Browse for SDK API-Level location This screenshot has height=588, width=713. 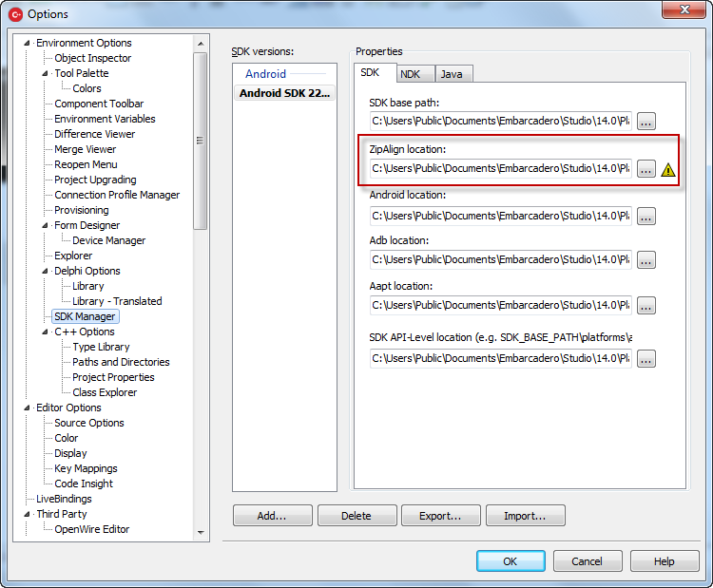646,358
